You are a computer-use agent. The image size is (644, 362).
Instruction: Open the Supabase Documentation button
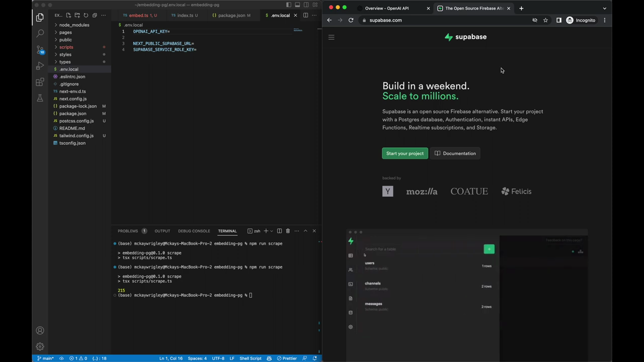tap(455, 153)
